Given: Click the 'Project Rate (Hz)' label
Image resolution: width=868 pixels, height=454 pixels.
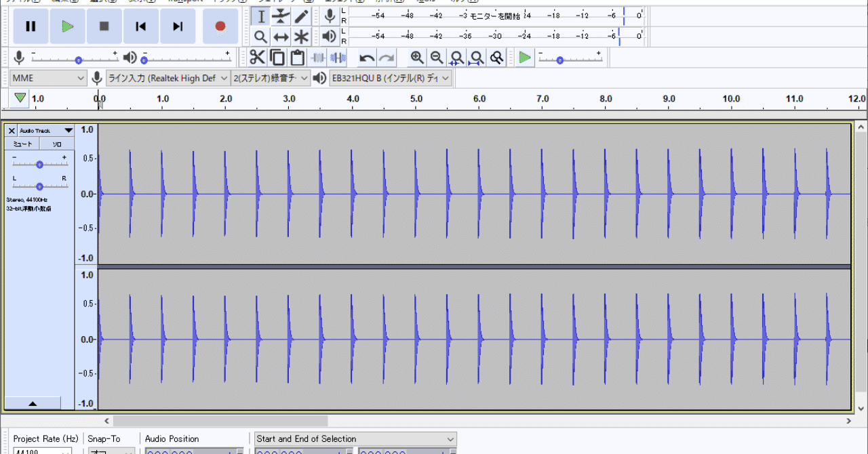Looking at the screenshot, I should pyautogui.click(x=46, y=439).
